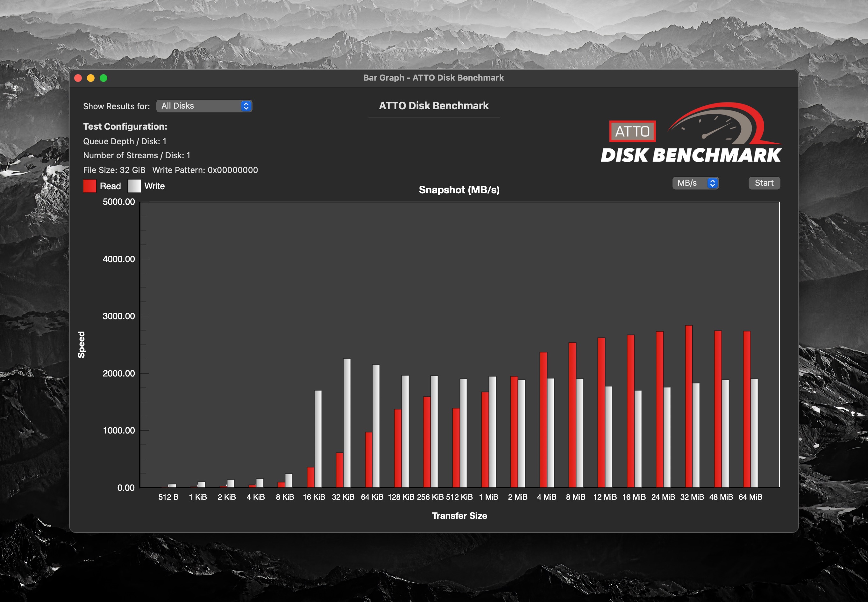Click the 2 KiB transfer size label

point(227,497)
